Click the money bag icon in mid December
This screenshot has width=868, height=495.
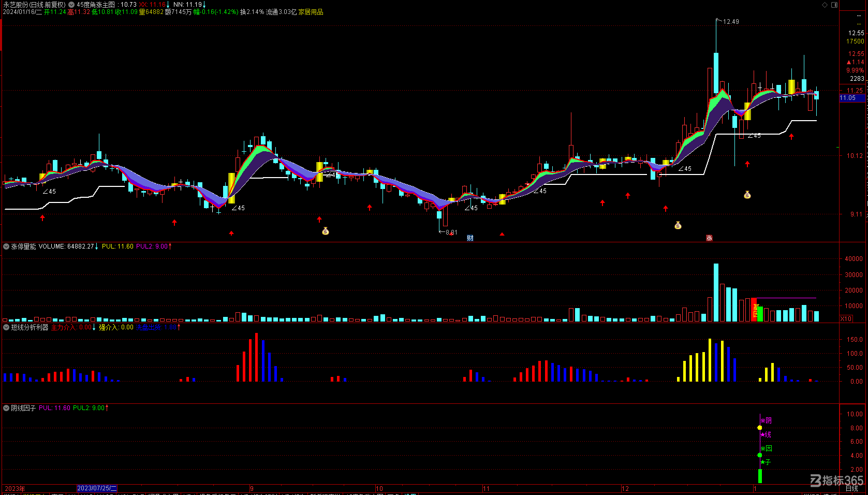click(x=678, y=225)
